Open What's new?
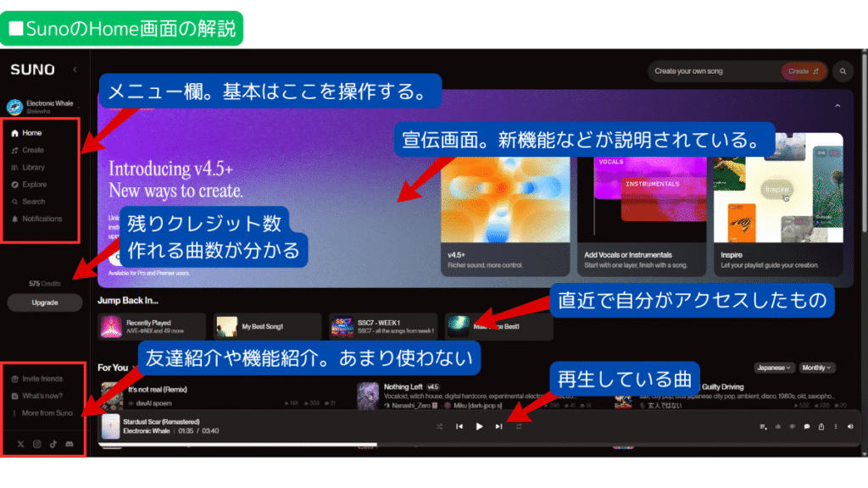This screenshot has height=488, width=868. pos(37,396)
